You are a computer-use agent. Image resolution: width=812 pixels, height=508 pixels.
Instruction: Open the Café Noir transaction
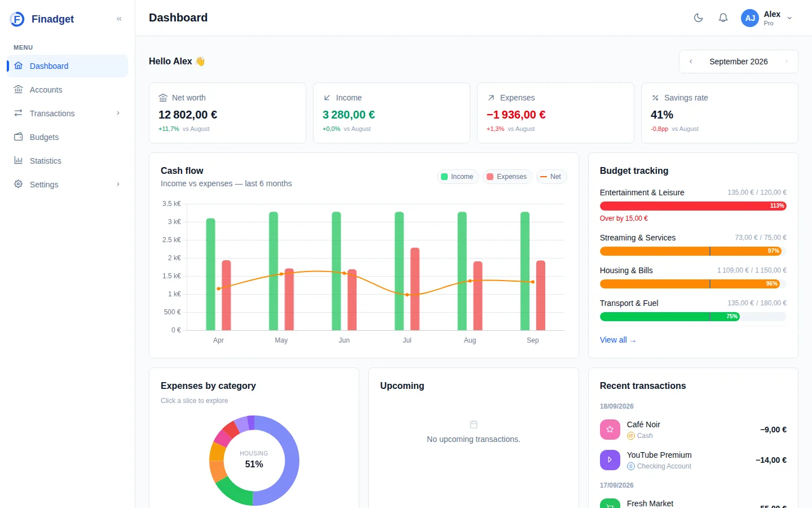click(693, 430)
